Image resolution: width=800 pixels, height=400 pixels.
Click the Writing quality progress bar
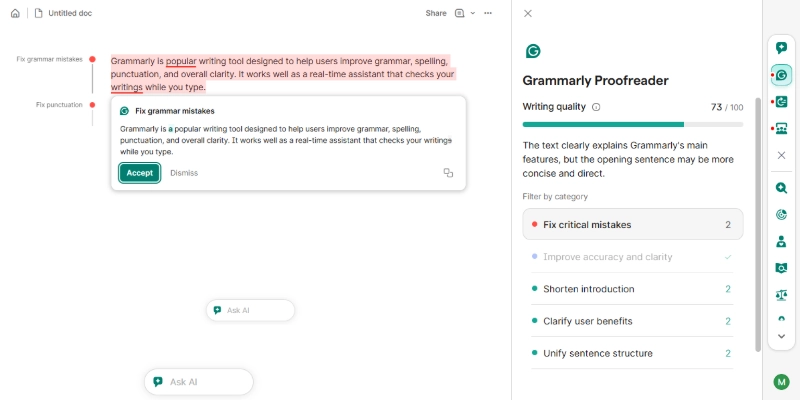tap(633, 124)
